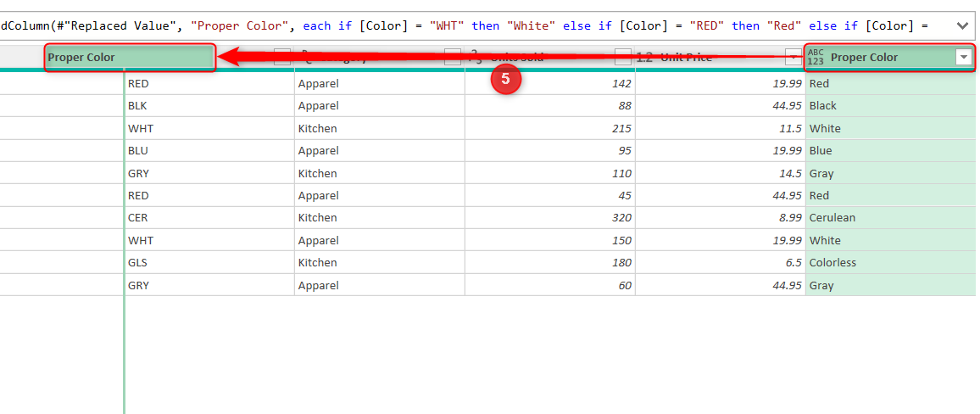980x414 pixels.
Task: Select the unit price 14.5 cell
Action: tap(721, 173)
